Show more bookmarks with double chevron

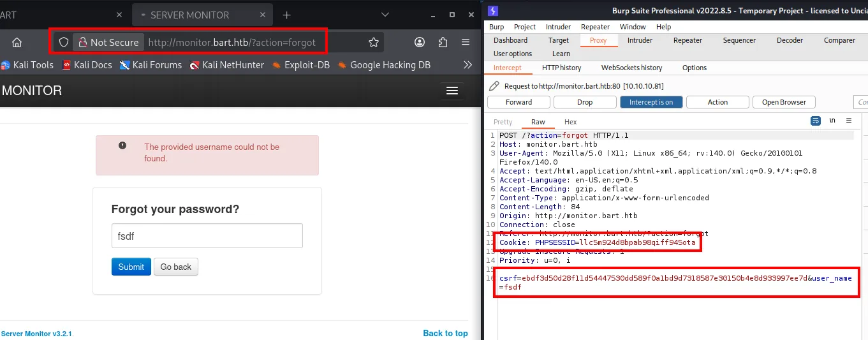467,64
